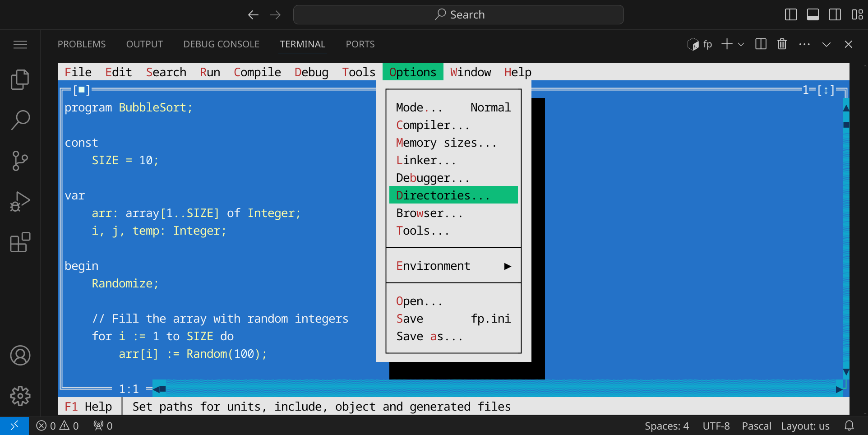Click the Manage gear icon

pyautogui.click(x=20, y=396)
